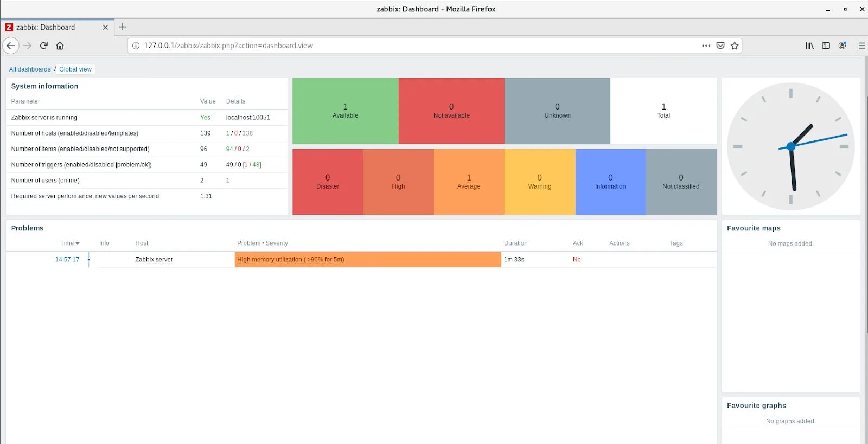This screenshot has height=444, width=868.
Task: Click the Total hosts tile
Action: [x=663, y=111]
